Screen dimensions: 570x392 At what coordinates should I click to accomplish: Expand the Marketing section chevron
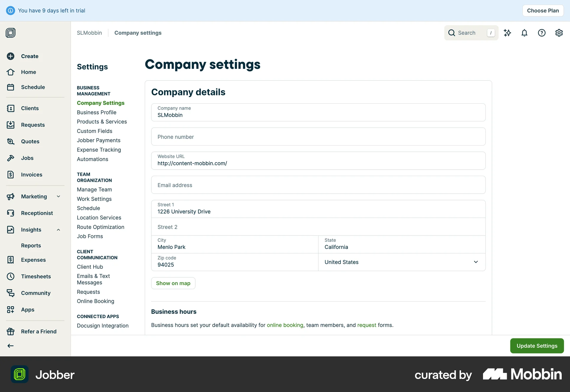pyautogui.click(x=58, y=196)
